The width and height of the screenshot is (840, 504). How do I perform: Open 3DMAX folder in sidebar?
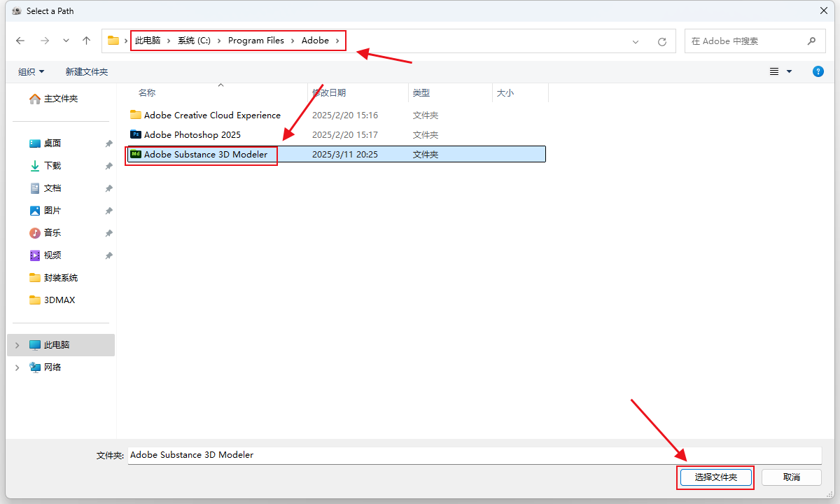[59, 300]
